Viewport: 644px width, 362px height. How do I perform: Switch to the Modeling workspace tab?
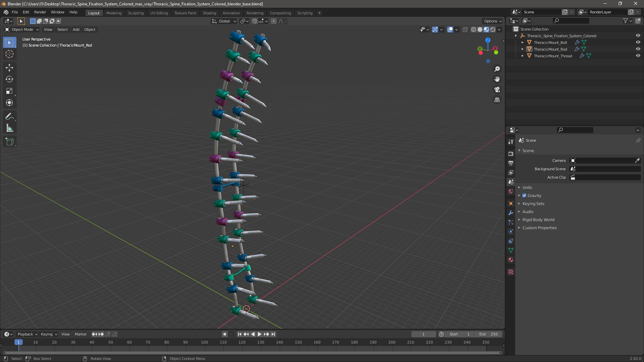[114, 13]
